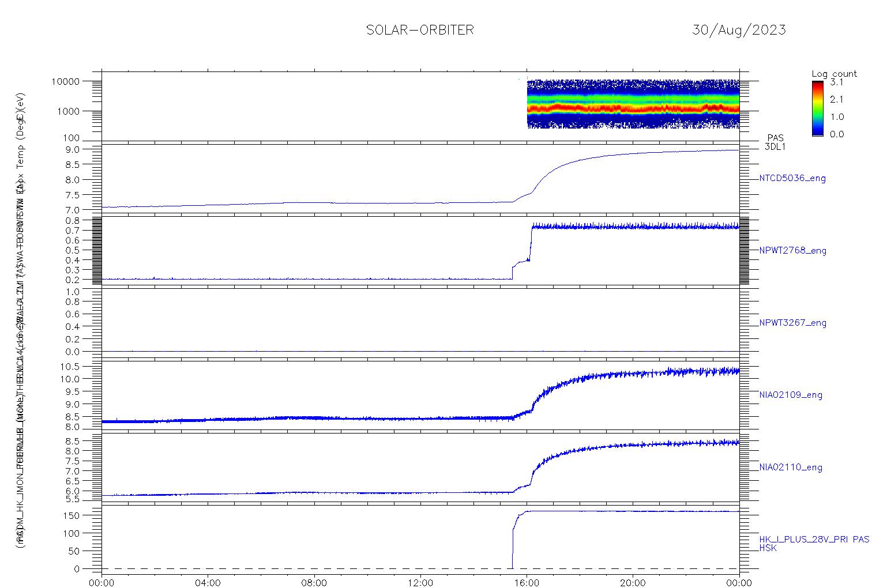Select the NTCD5036_eng series label

[792, 179]
